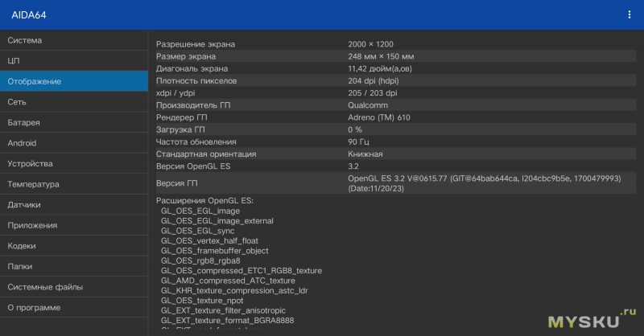Screen dimensions: 644x336
Task: Select GL_EXT_texture_filter_anisotropic line
Action: 223,310
